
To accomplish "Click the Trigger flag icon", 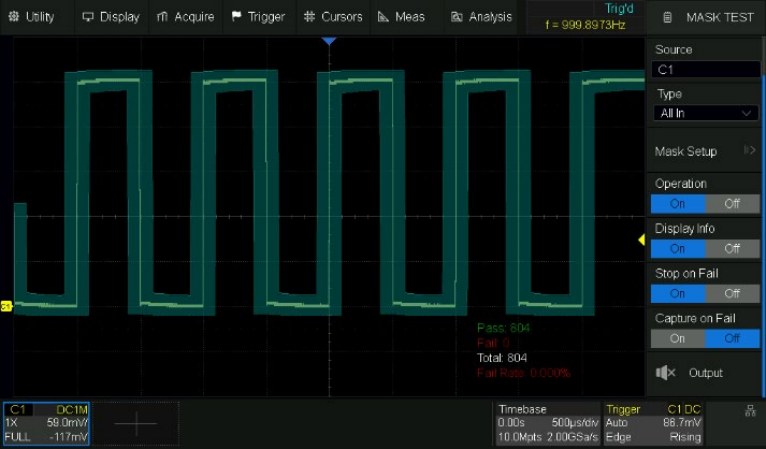I will point(236,17).
